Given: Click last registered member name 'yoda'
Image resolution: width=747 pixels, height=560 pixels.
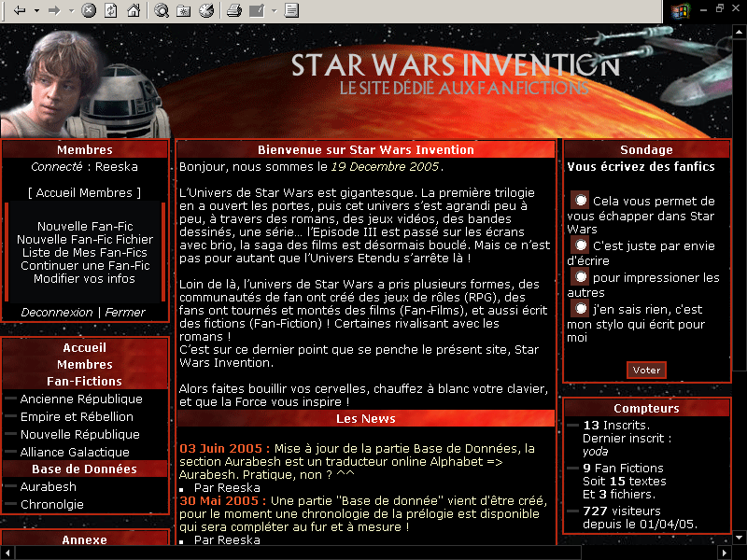Looking at the screenshot, I should coord(595,452).
